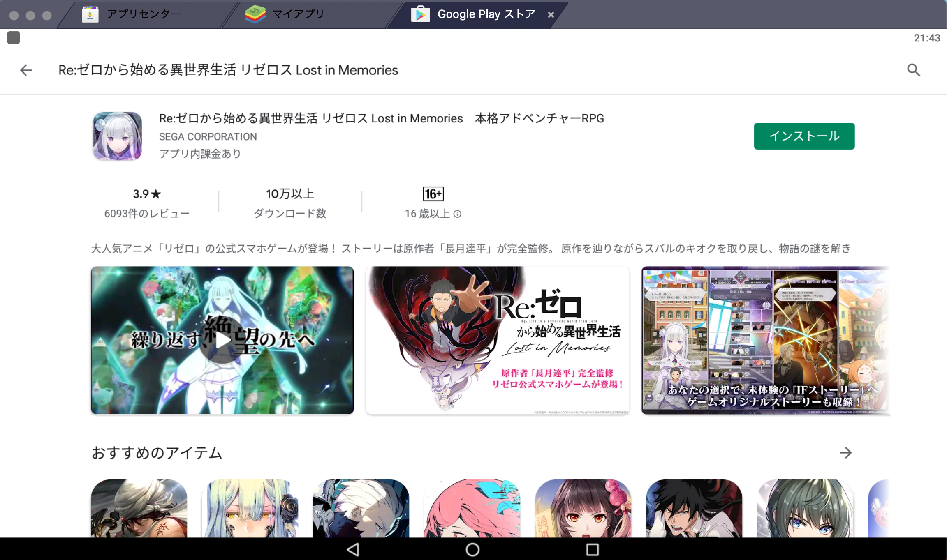Expand おすすめのアイテム with the arrow
The width and height of the screenshot is (947, 560).
(x=845, y=453)
